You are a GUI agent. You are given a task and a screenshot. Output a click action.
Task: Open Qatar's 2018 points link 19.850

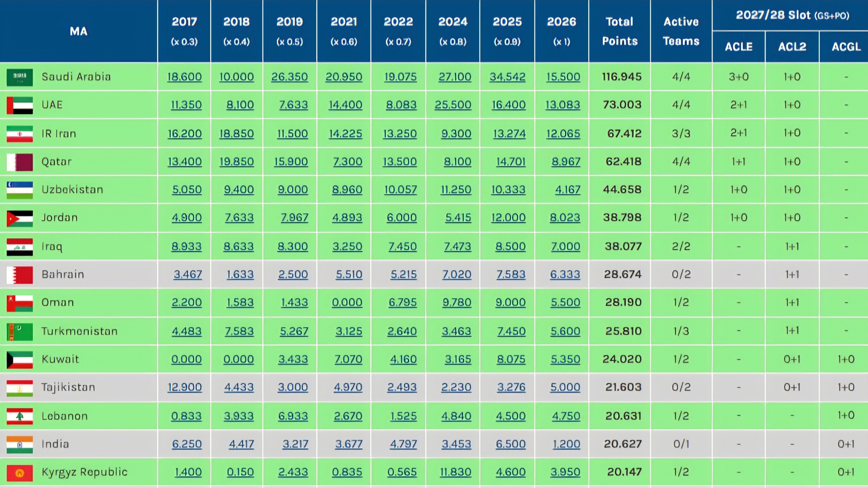[237, 162]
